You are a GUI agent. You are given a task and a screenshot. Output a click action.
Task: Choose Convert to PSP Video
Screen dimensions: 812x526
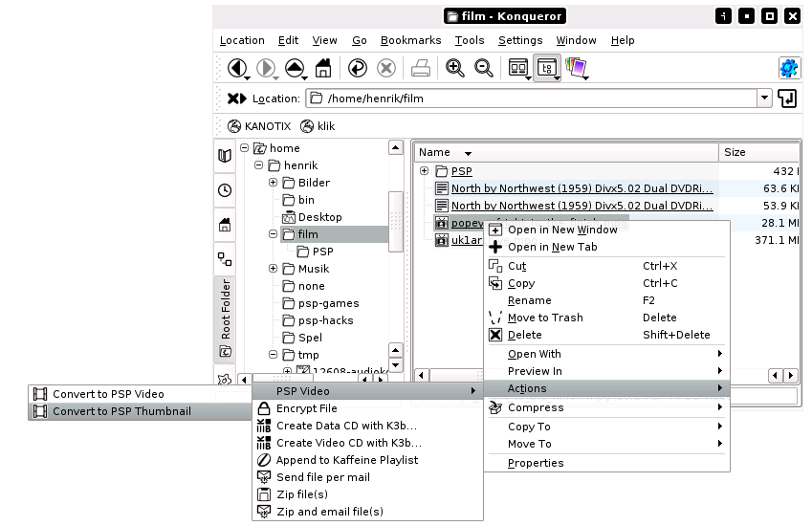coord(140,394)
